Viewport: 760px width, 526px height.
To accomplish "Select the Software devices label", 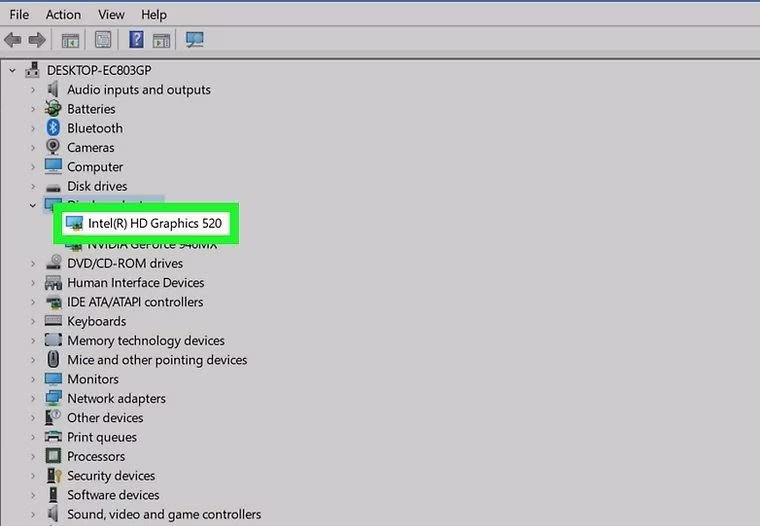I will click(x=113, y=495).
